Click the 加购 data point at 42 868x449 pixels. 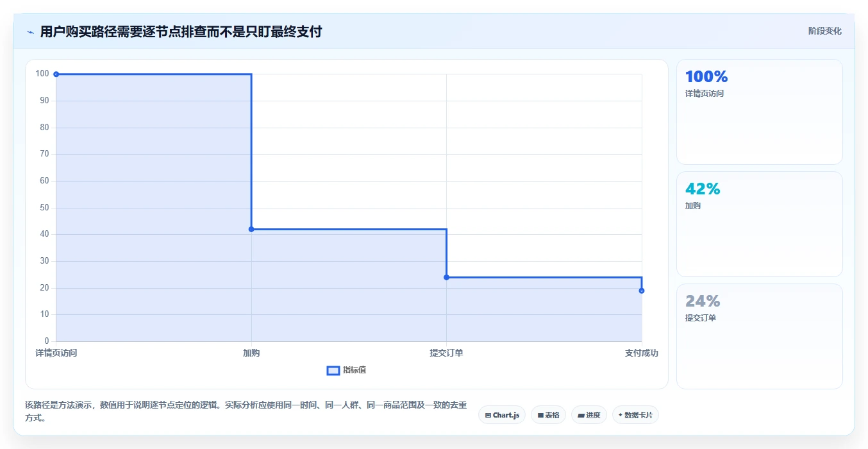(251, 229)
